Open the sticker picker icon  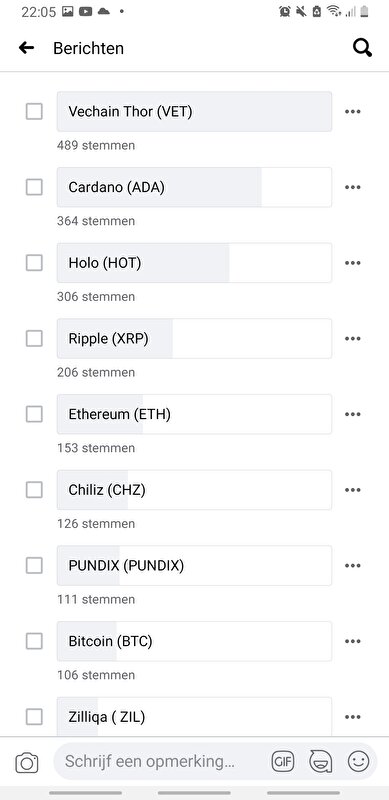(x=321, y=762)
